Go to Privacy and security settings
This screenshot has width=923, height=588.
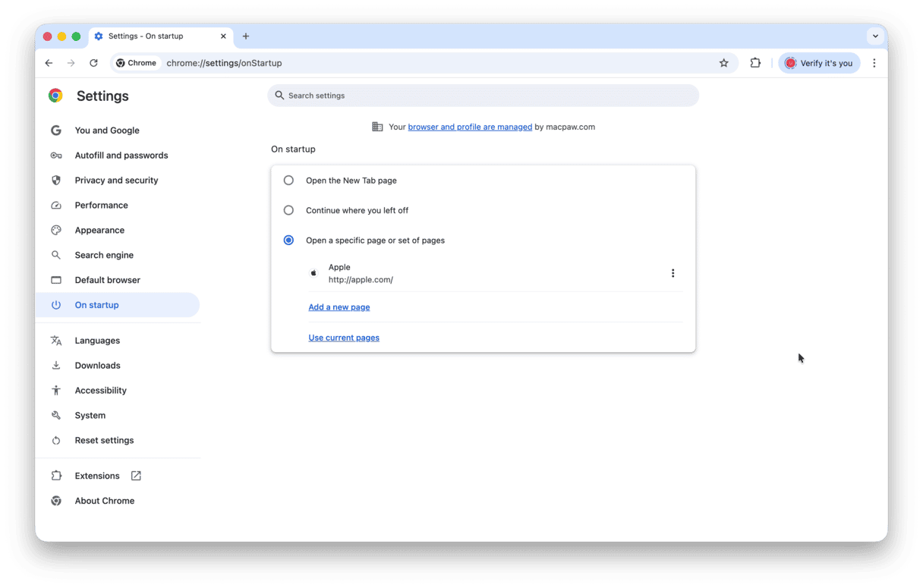(x=116, y=181)
